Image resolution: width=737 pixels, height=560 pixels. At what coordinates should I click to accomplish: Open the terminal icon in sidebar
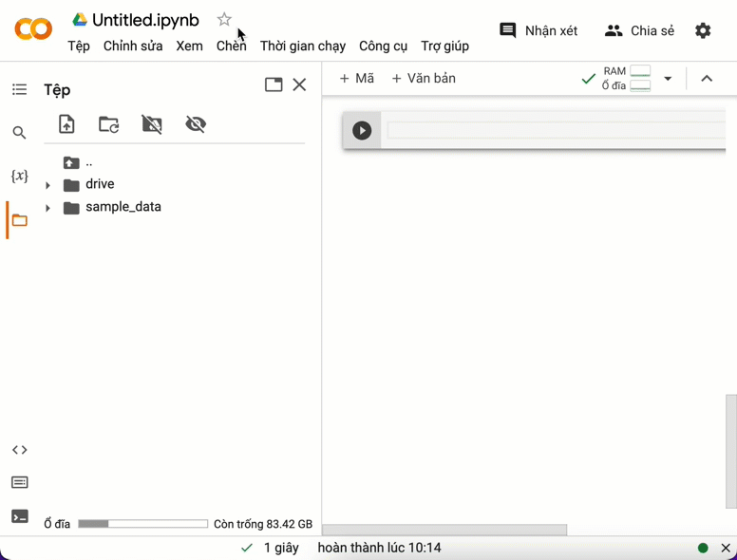click(20, 516)
